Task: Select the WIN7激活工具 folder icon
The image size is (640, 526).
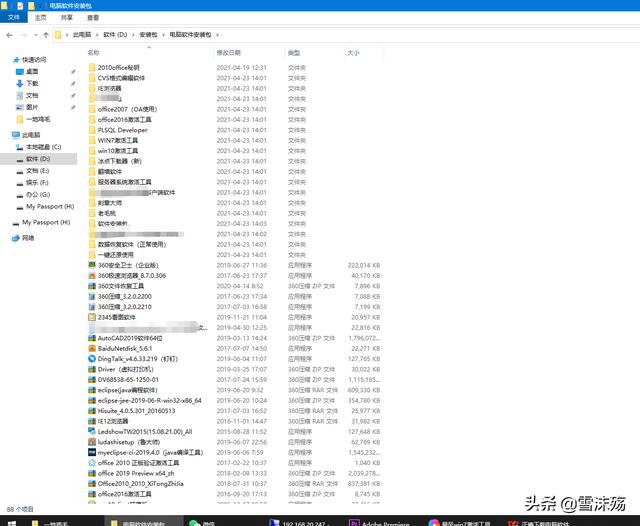Action: tap(92, 140)
